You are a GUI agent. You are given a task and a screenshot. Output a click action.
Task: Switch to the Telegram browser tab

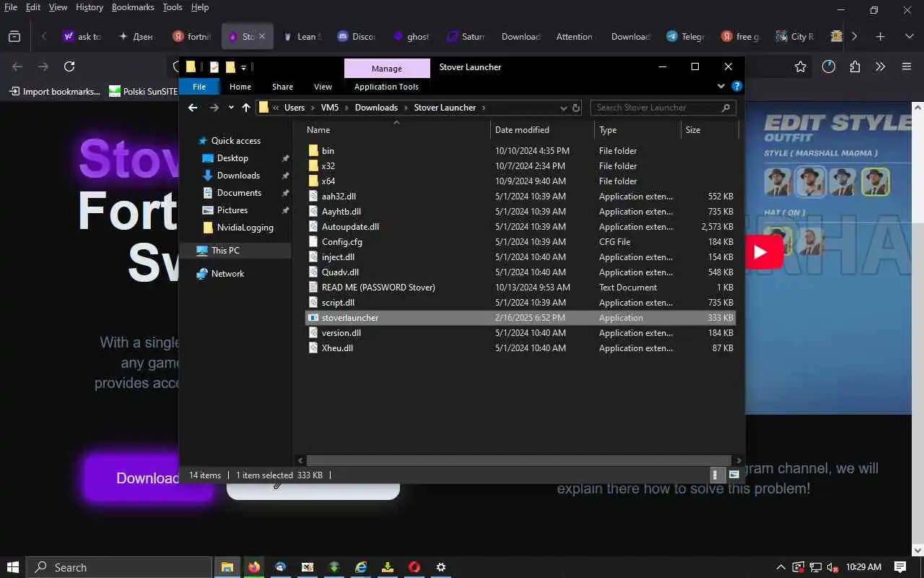click(685, 36)
